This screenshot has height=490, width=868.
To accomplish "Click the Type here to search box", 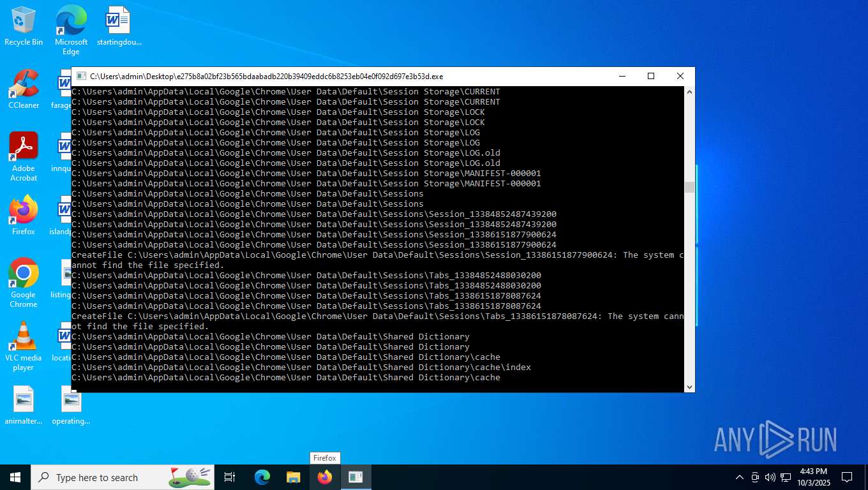I will (123, 477).
